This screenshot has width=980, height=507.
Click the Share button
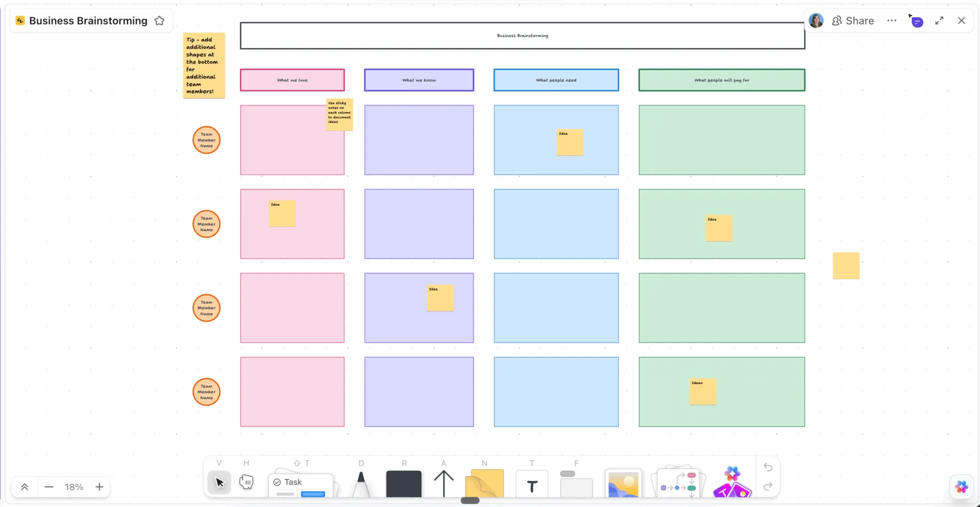coord(853,21)
